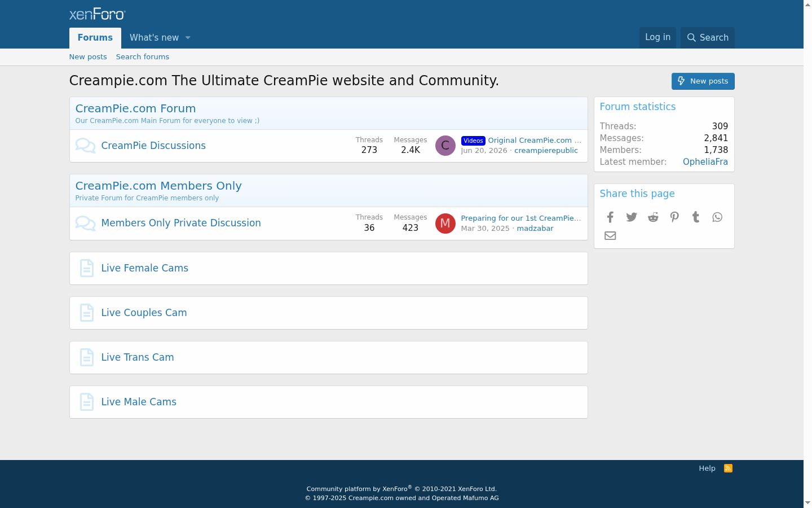Click the Share this page heading
The image size is (812, 508).
point(637,194)
